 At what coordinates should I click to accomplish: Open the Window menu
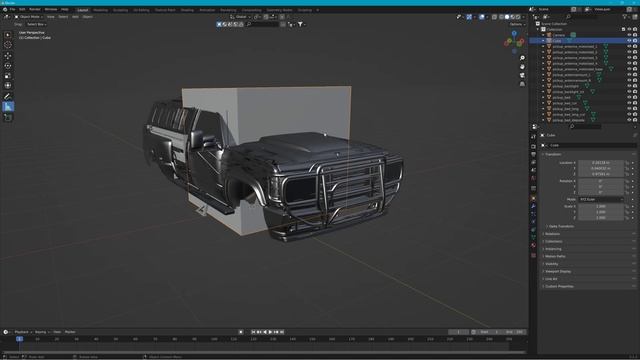pos(51,9)
